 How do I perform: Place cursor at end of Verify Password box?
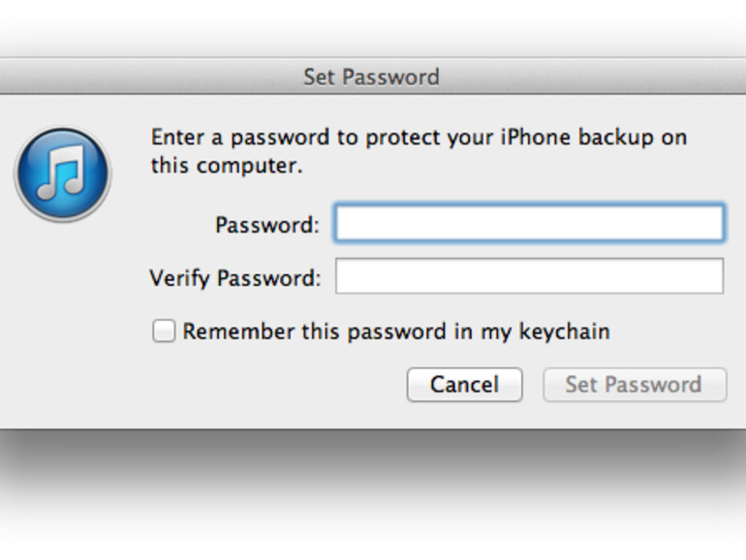click(x=718, y=276)
